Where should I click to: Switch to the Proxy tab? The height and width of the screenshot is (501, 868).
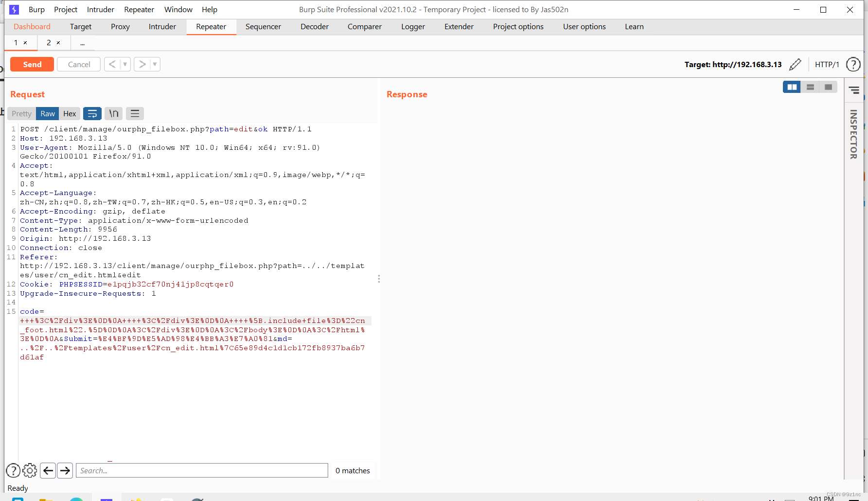[x=120, y=27]
